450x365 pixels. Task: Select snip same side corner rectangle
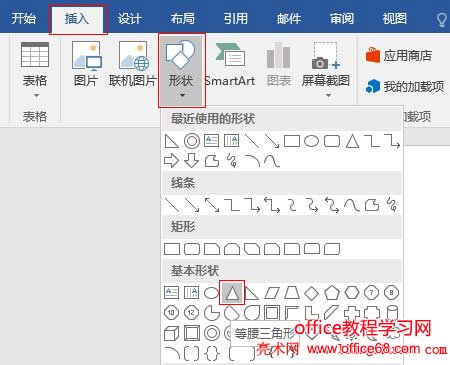(x=232, y=249)
